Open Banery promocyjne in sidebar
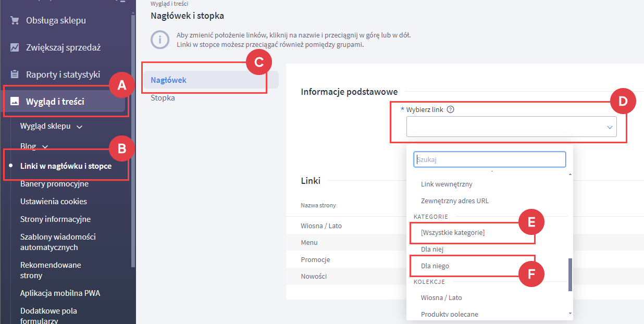This screenshot has width=644, height=324. pyautogui.click(x=54, y=184)
